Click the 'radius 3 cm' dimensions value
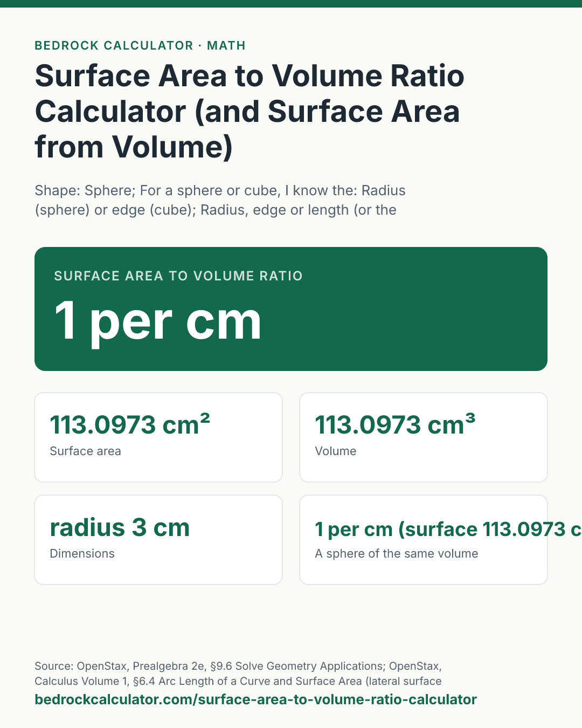This screenshot has width=582, height=728. tap(120, 527)
